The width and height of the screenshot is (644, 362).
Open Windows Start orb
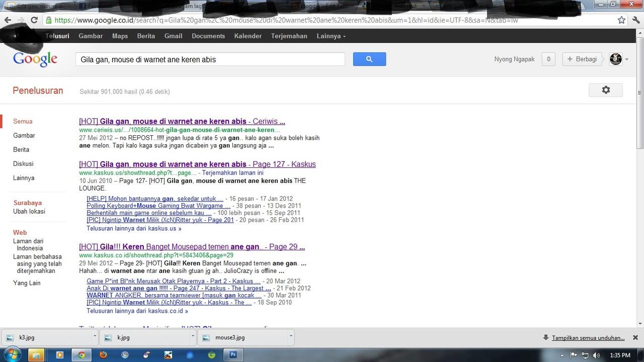(x=12, y=354)
